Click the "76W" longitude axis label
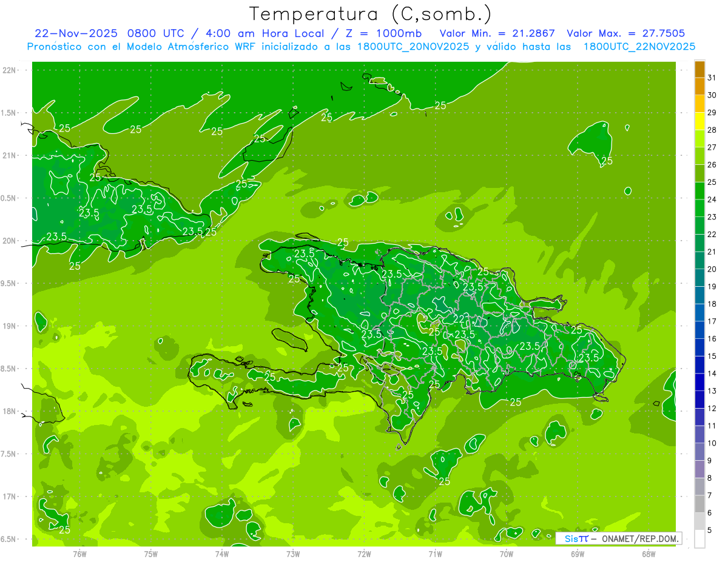This screenshot has height=562, width=728. click(x=79, y=554)
